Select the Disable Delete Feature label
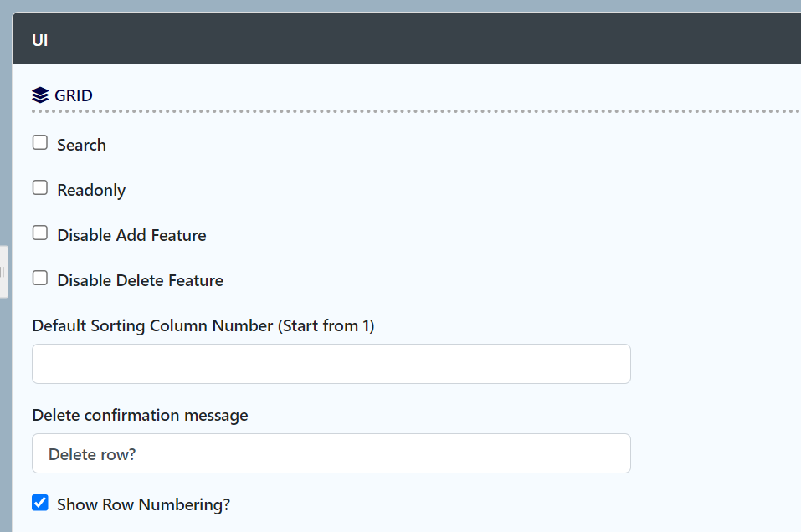The height and width of the screenshot is (532, 801). click(x=141, y=280)
